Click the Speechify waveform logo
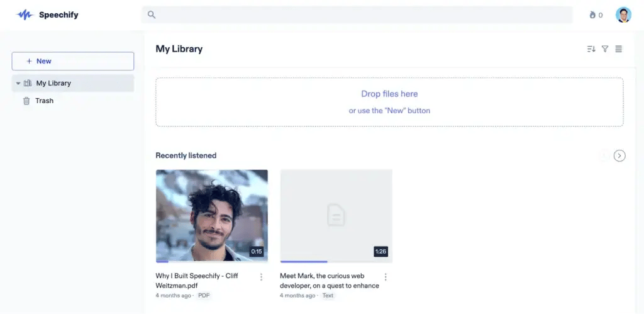The height and width of the screenshot is (314, 644). 25,14
